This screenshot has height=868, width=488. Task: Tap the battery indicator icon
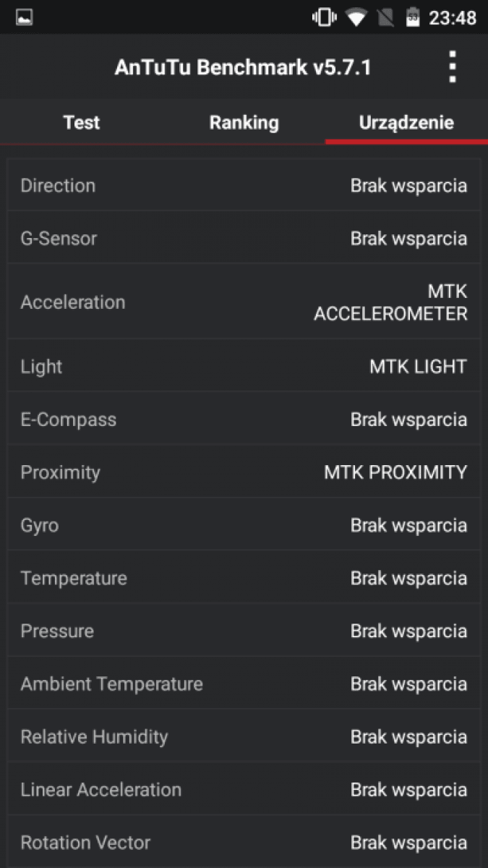tap(413, 17)
